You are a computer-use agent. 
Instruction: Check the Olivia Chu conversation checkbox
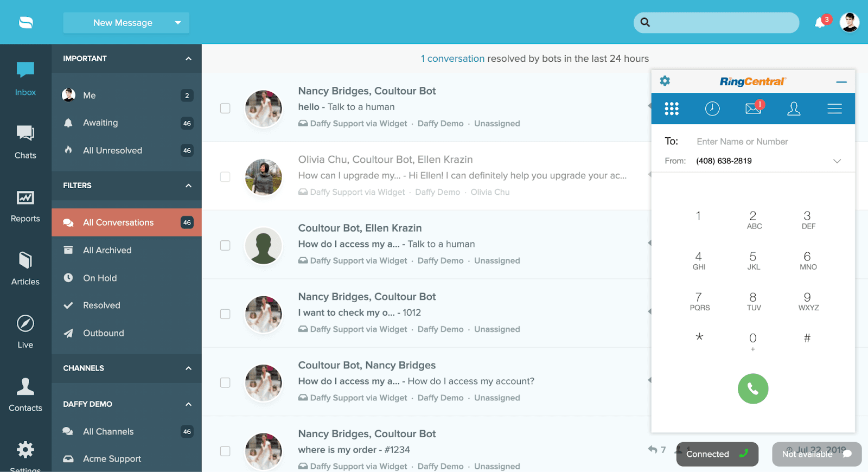(225, 177)
